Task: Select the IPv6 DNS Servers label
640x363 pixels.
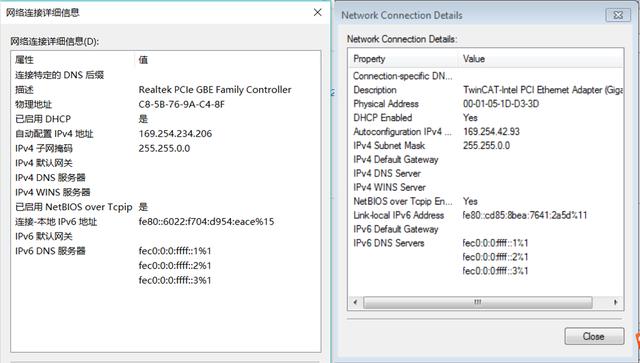Action: (389, 243)
